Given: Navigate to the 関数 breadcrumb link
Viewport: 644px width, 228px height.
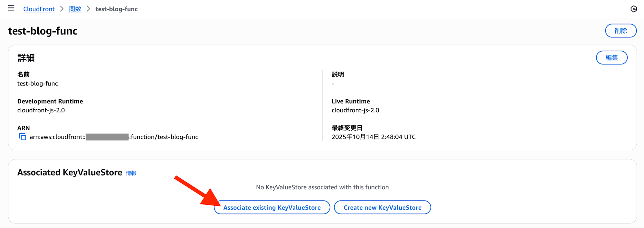Looking at the screenshot, I should (75, 9).
